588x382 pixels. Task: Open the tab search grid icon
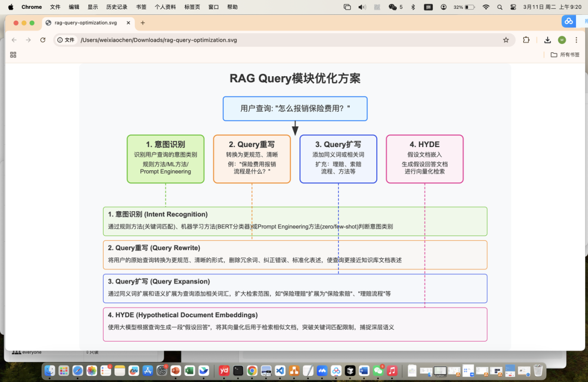[13, 54]
